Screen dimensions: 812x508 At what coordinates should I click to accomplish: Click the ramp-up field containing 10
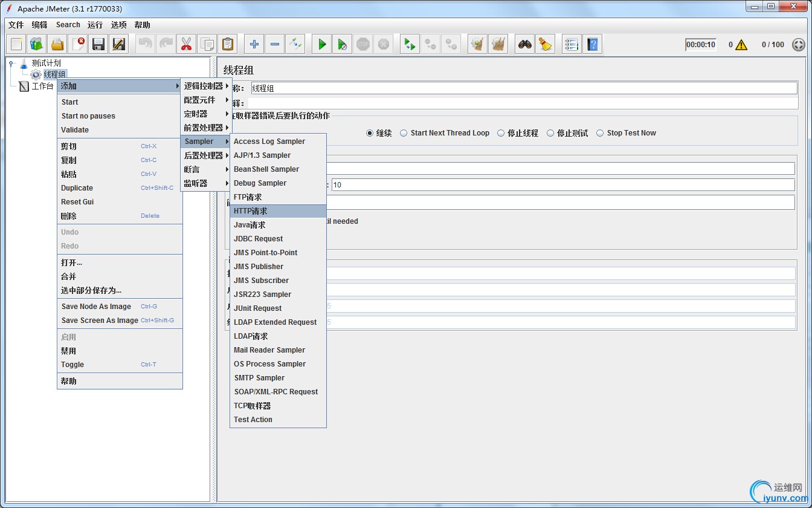(563, 185)
